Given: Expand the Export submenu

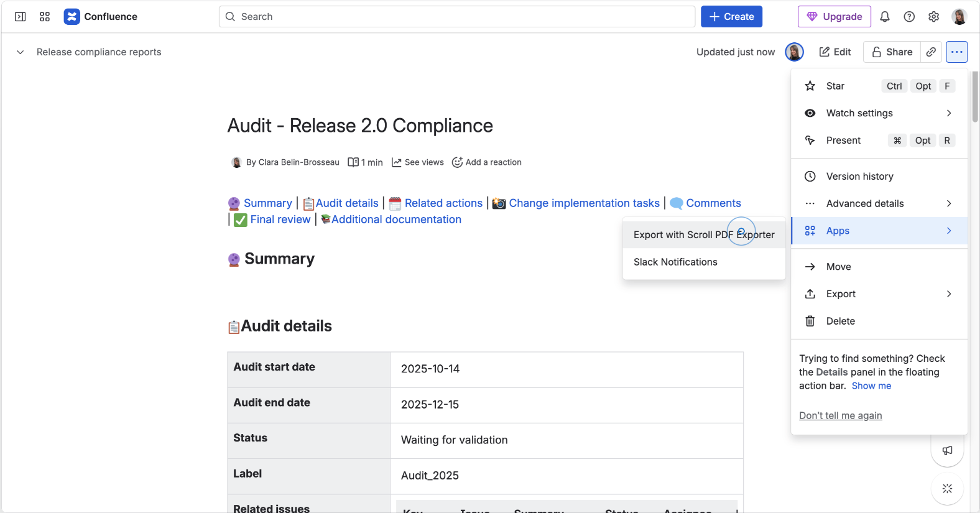Looking at the screenshot, I should pyautogui.click(x=879, y=294).
